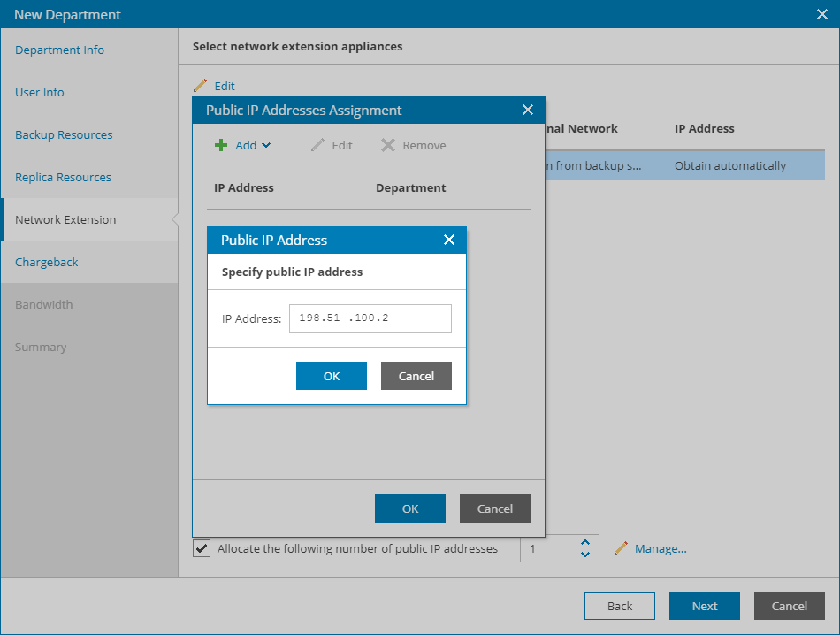This screenshot has width=840, height=635.
Task: Open the Backup Resources step
Action: pos(64,134)
